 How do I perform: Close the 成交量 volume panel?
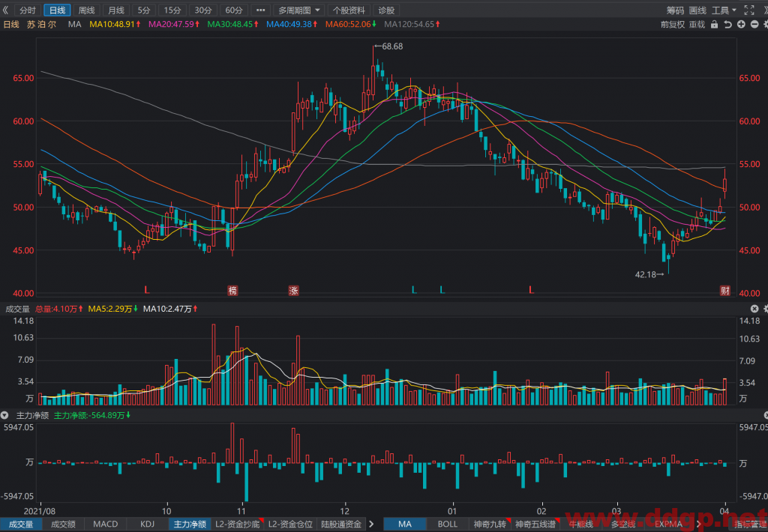click(x=754, y=309)
